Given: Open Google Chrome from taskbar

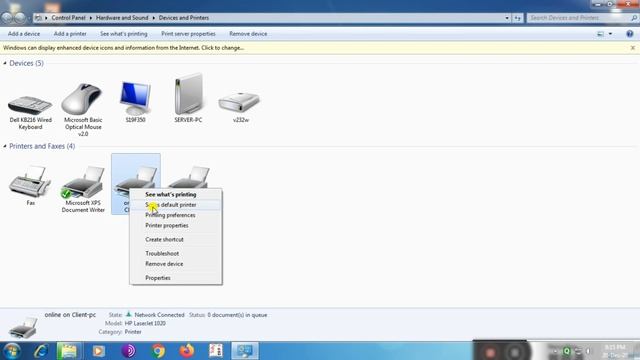Looking at the screenshot, I should [x=158, y=351].
